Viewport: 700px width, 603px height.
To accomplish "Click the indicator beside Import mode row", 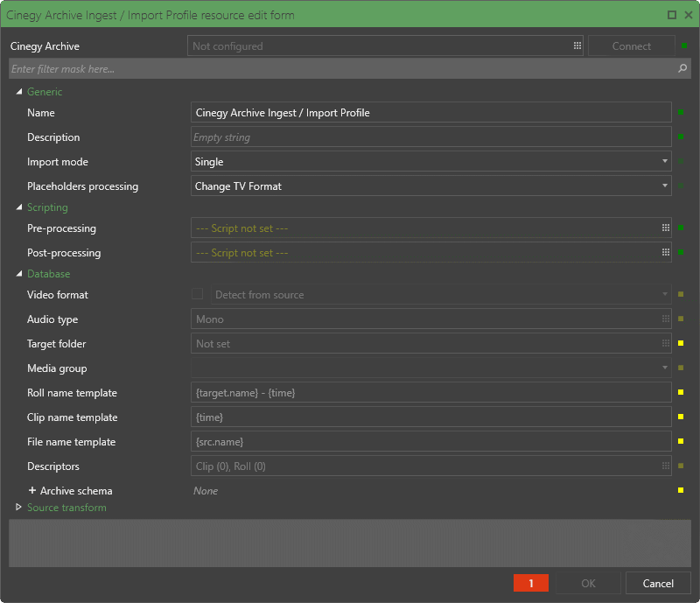I will (x=681, y=161).
